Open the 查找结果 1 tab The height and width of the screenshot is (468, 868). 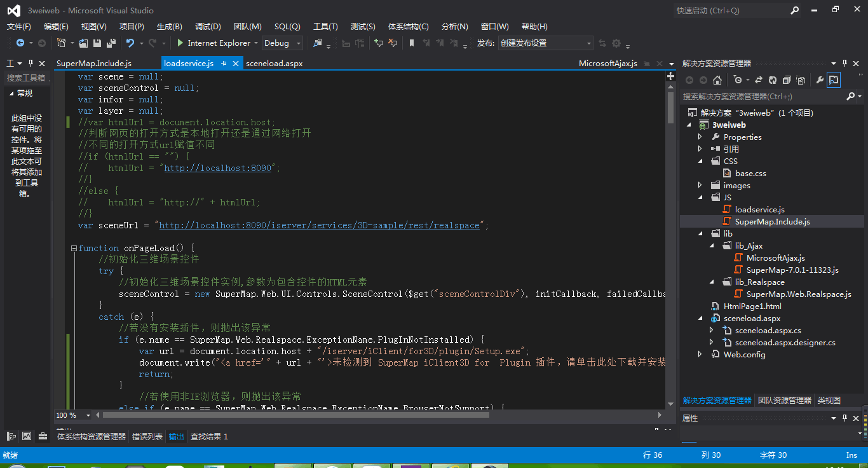coord(209,436)
